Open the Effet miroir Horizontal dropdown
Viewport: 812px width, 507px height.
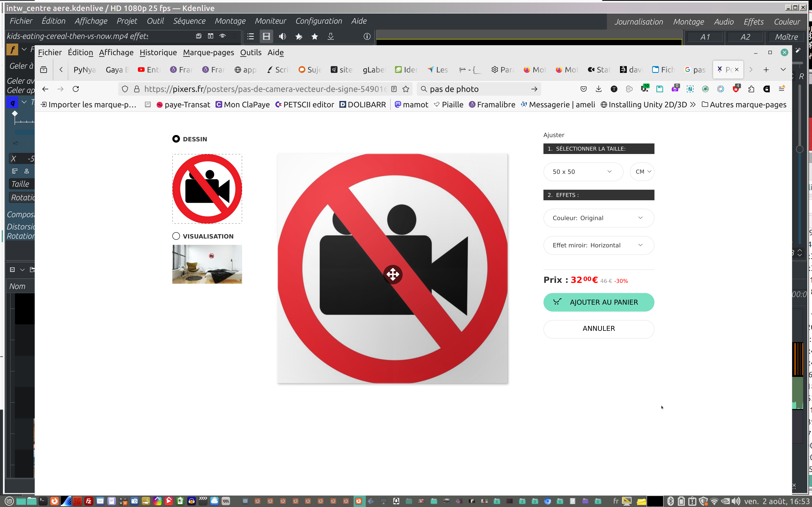[598, 245]
